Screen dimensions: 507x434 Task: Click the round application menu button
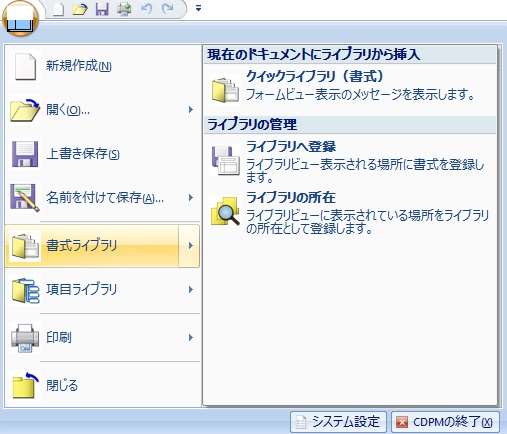click(20, 18)
